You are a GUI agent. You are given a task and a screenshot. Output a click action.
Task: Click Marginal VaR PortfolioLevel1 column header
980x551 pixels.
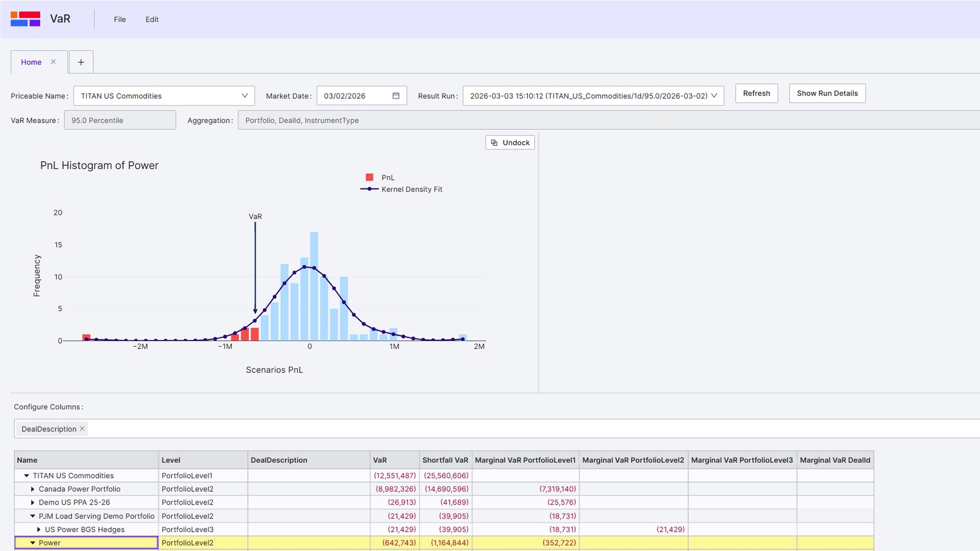pos(526,460)
